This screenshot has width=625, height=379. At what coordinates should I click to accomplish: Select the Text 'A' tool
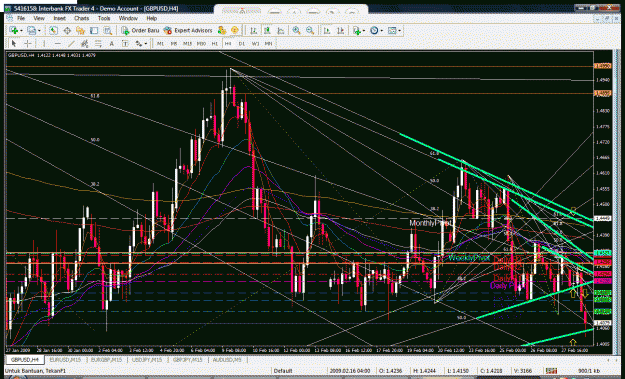pyautogui.click(x=112, y=43)
